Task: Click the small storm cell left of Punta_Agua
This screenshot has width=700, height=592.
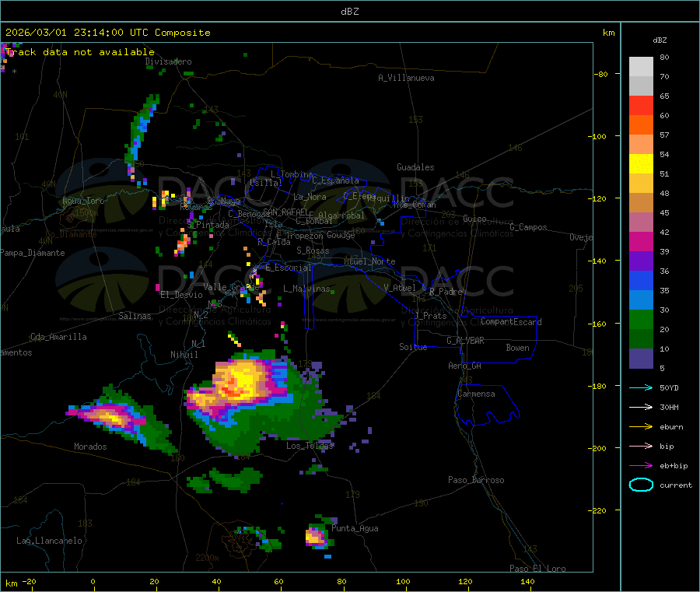Action: [x=316, y=537]
